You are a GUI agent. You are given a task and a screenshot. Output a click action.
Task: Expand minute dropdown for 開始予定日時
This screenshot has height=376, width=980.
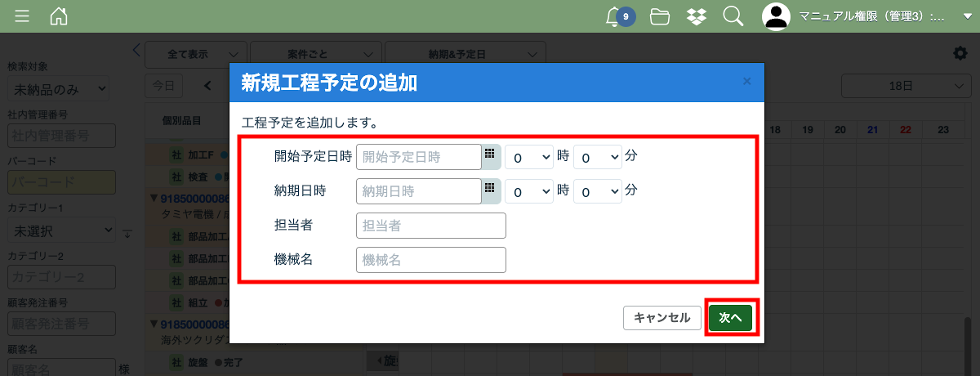coord(597,156)
